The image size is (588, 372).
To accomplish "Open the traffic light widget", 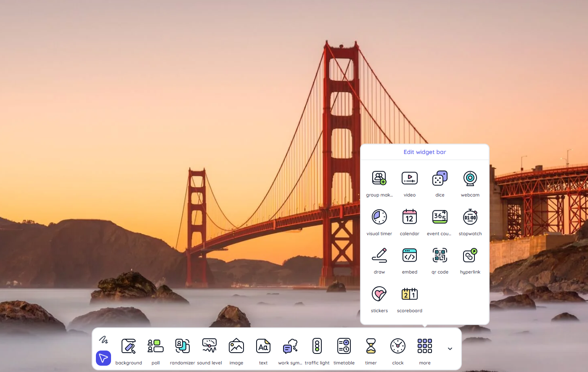I will (317, 349).
